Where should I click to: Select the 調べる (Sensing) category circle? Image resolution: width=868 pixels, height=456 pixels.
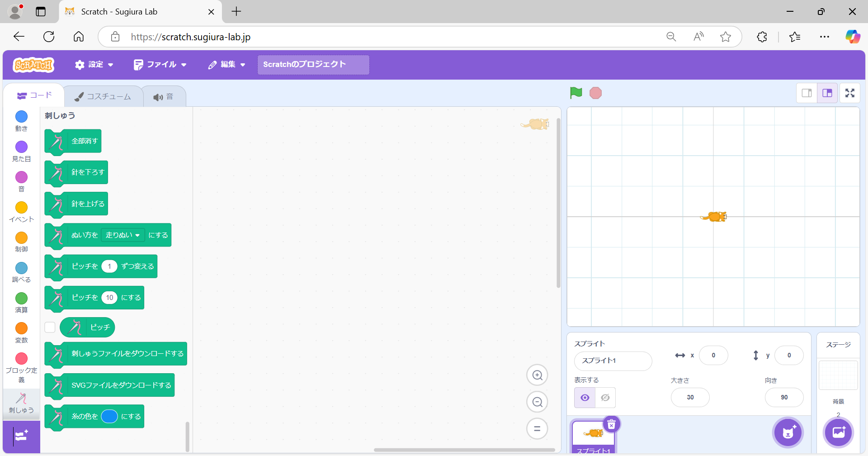click(x=21, y=268)
